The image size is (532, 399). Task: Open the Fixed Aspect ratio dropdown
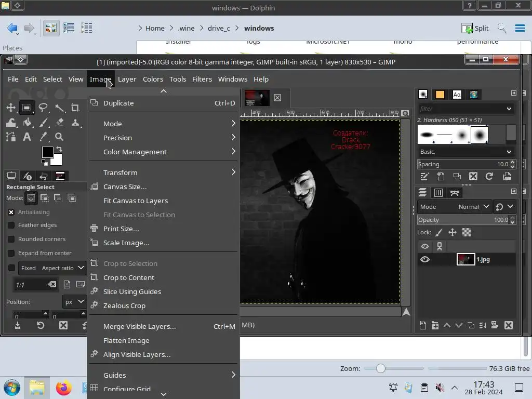(x=51, y=268)
